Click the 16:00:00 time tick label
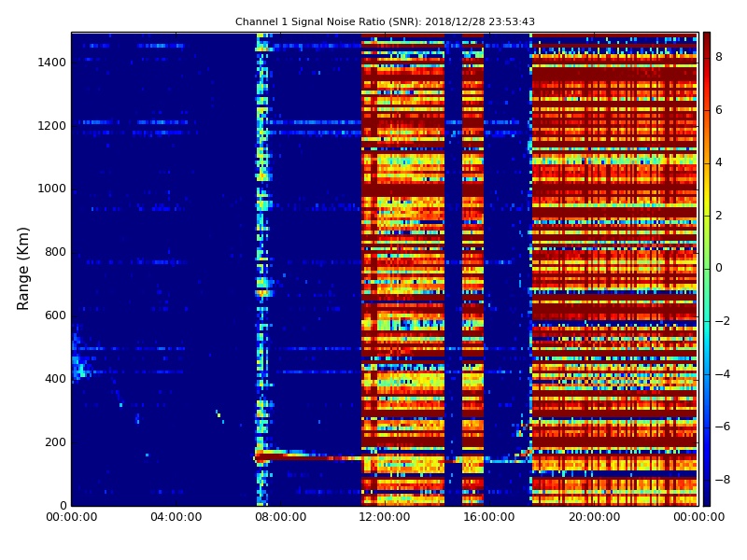 (x=488, y=517)
